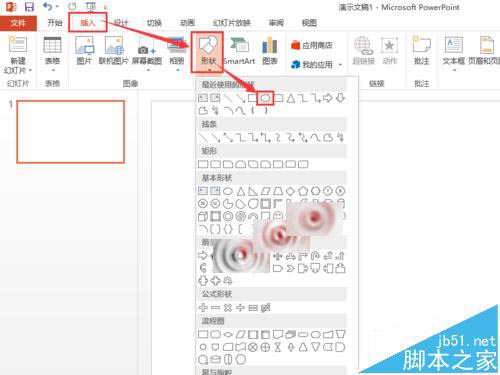Open 联机图片 online pictures
This screenshot has width=500, height=375.
pyautogui.click(x=113, y=51)
